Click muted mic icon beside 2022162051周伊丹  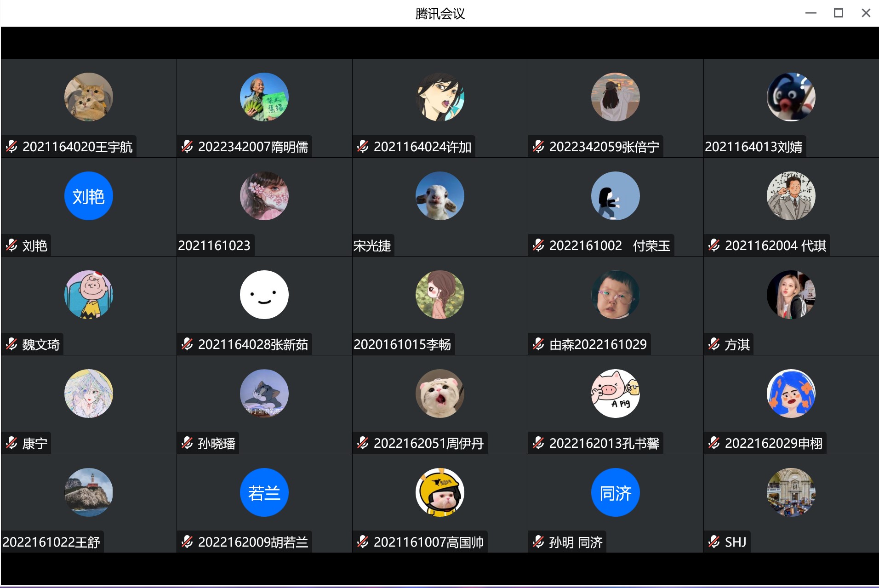[x=363, y=443]
